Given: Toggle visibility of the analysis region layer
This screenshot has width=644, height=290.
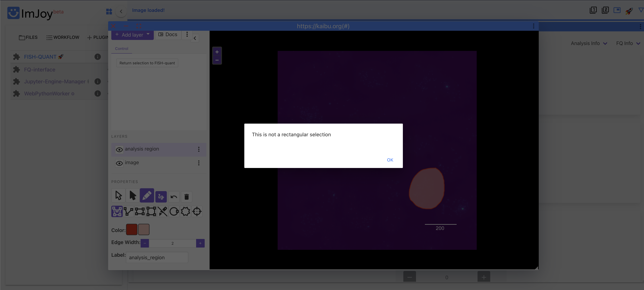Looking at the screenshot, I should pyautogui.click(x=119, y=149).
